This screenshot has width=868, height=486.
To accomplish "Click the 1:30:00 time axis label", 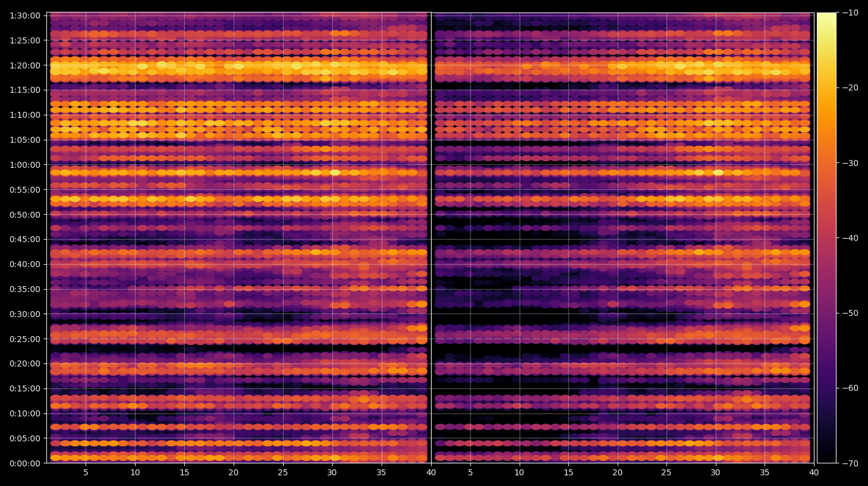I will pos(25,15).
